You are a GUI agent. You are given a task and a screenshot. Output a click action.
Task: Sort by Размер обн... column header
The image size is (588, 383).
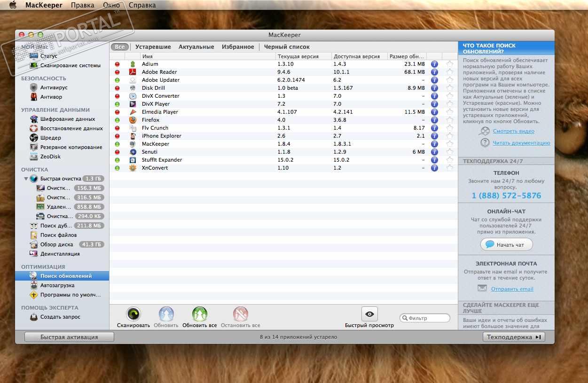tap(407, 56)
